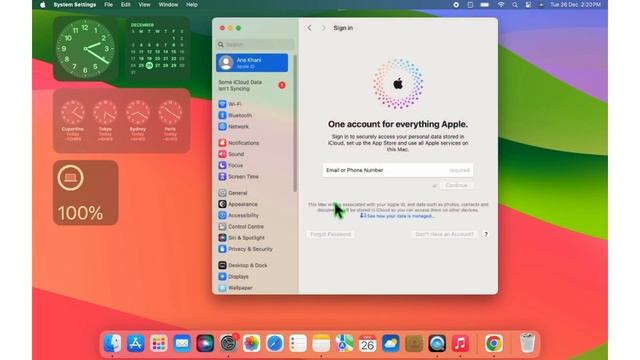Screen dimensions: 640x360
Task: Open Displays settings
Action: tap(233, 276)
